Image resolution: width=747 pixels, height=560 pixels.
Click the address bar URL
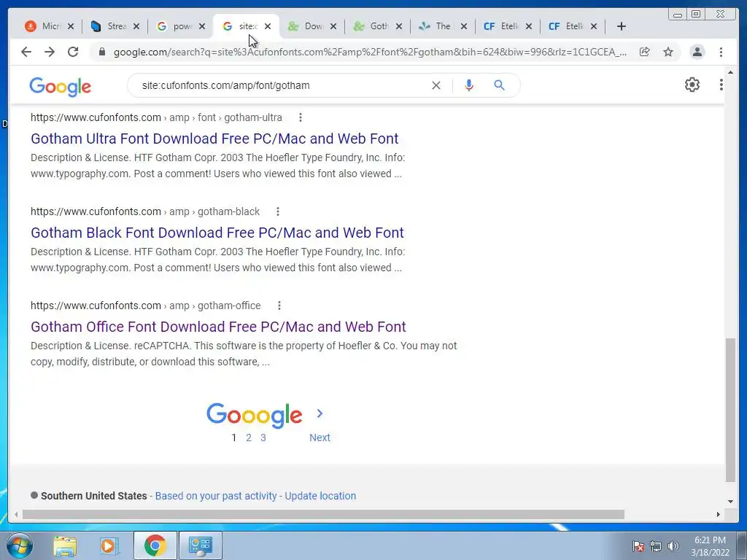tap(370, 52)
